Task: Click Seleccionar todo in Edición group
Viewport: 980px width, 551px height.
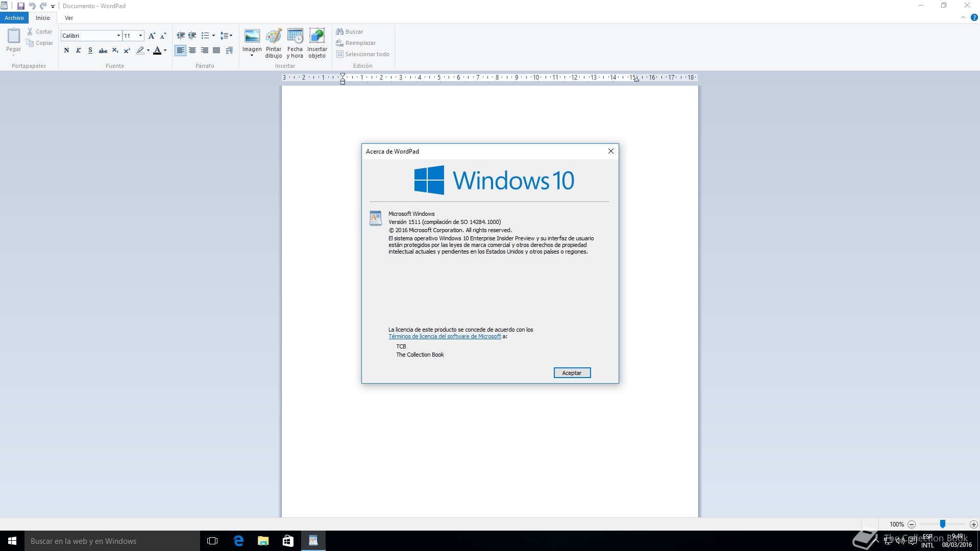Action: (x=363, y=54)
